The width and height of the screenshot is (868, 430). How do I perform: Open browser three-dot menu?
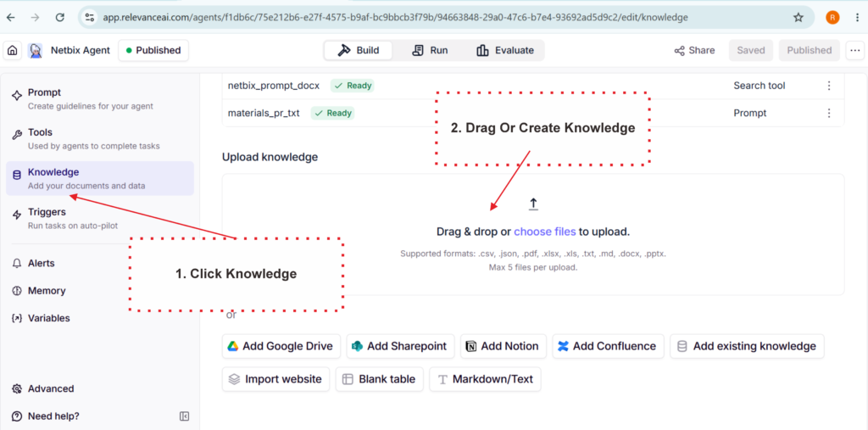click(856, 17)
